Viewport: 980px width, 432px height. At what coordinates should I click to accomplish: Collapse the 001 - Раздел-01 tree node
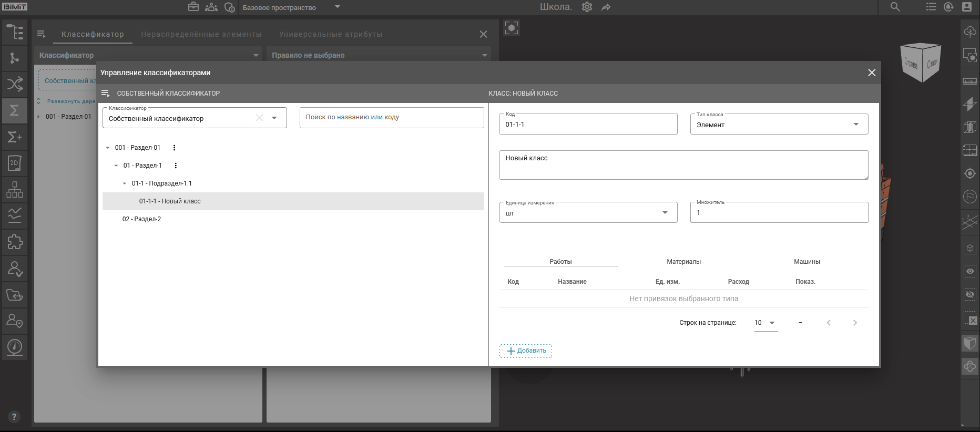(x=108, y=148)
